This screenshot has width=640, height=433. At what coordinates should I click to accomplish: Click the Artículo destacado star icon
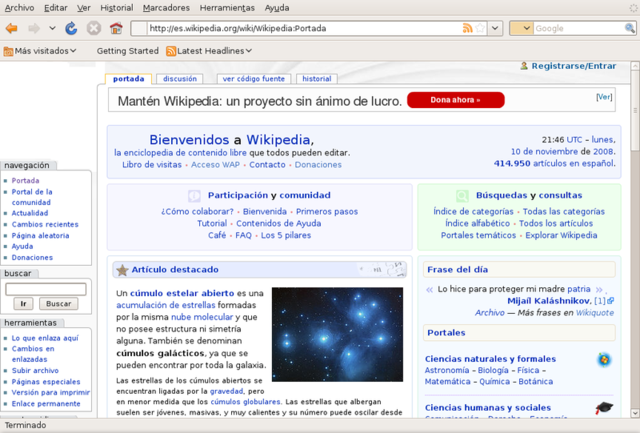(x=122, y=270)
